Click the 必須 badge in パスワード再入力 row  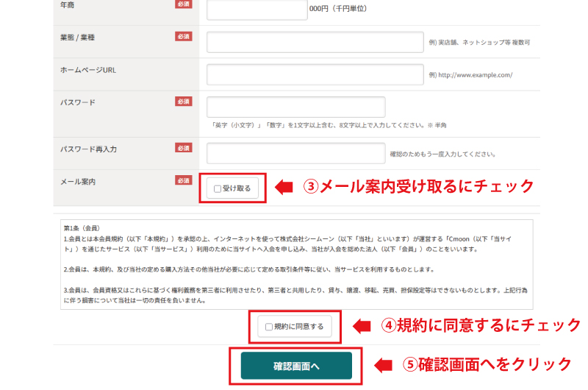(183, 148)
